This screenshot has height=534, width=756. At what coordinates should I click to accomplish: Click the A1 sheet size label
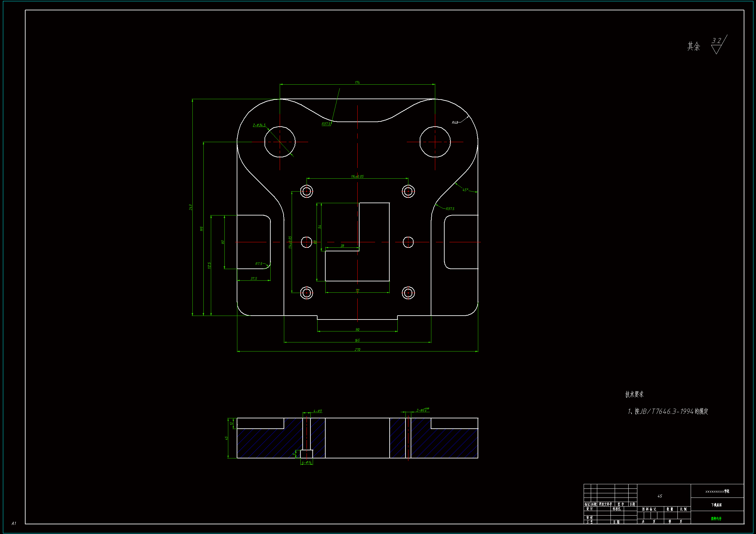pyautogui.click(x=14, y=523)
